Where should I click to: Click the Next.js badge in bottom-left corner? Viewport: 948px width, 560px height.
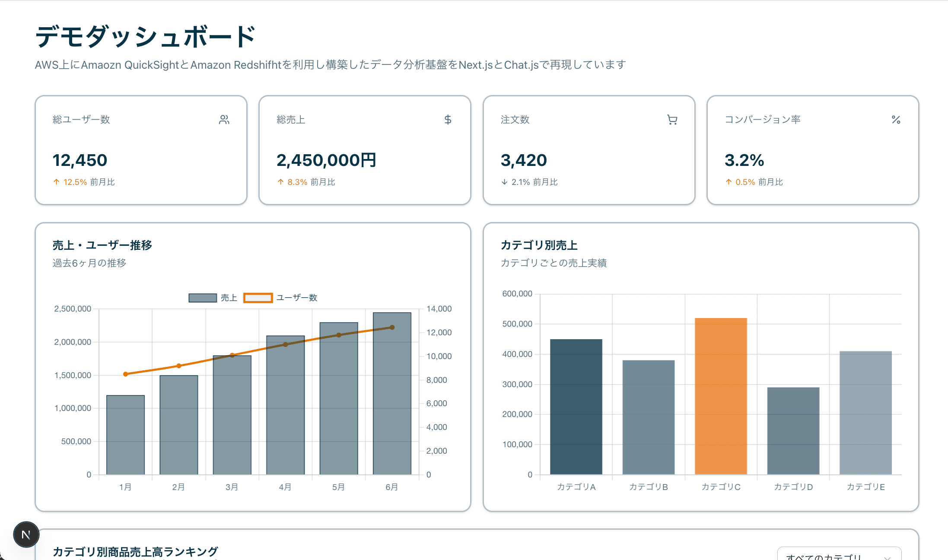coord(26,535)
